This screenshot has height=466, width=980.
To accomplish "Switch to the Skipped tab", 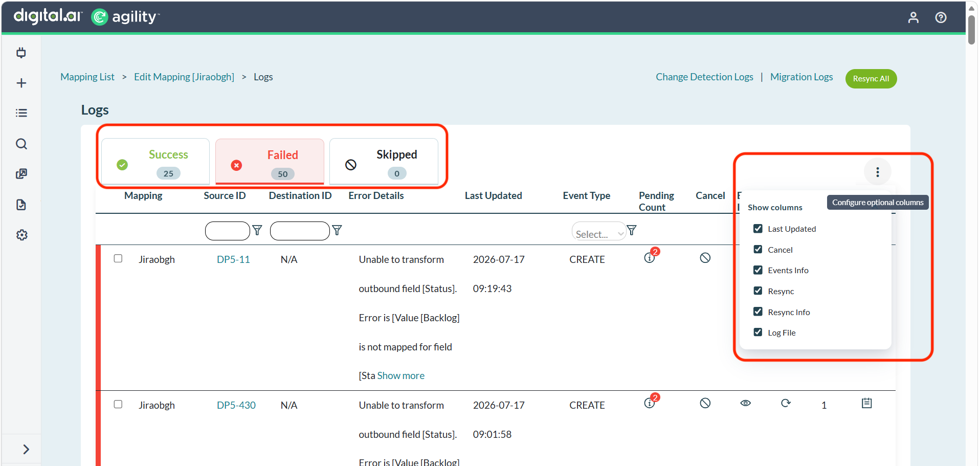I will 384,162.
